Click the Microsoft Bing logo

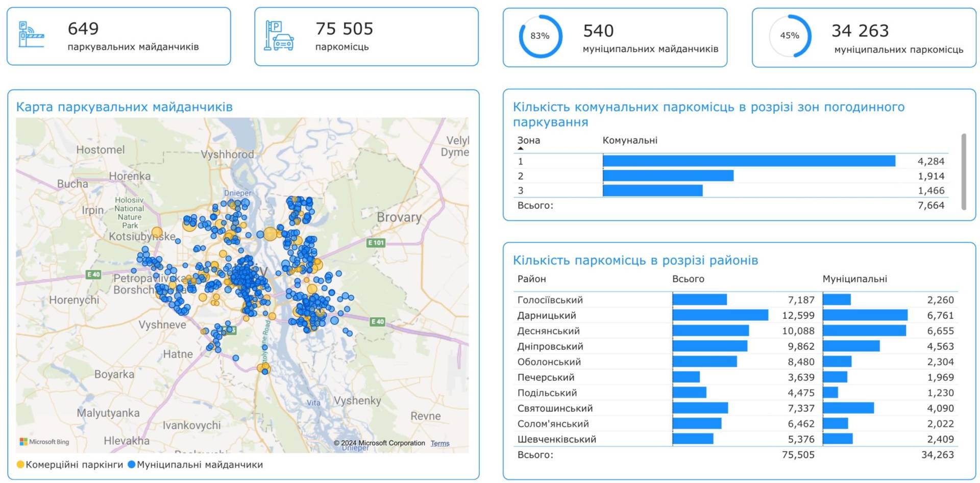(x=44, y=442)
